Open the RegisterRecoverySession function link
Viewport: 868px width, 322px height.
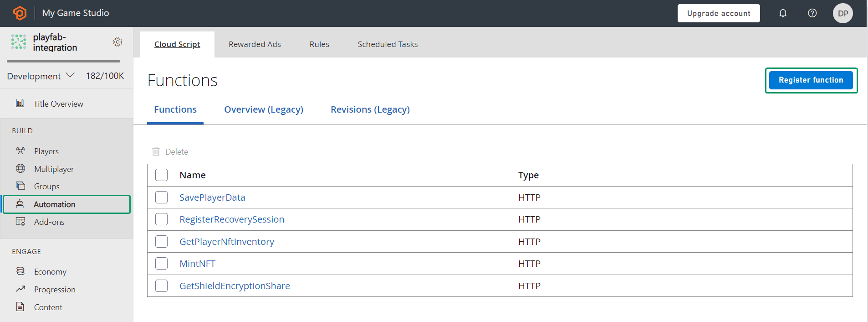232,219
